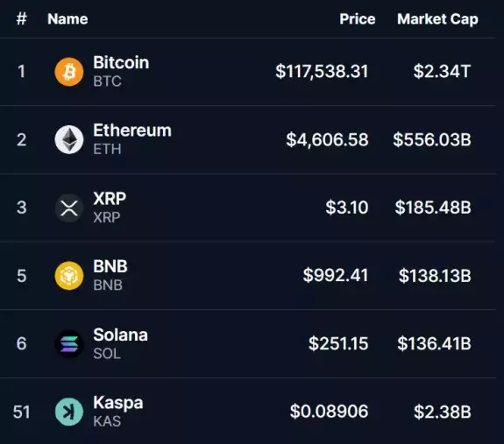Click Solana market cap $136.41B

pos(434,343)
